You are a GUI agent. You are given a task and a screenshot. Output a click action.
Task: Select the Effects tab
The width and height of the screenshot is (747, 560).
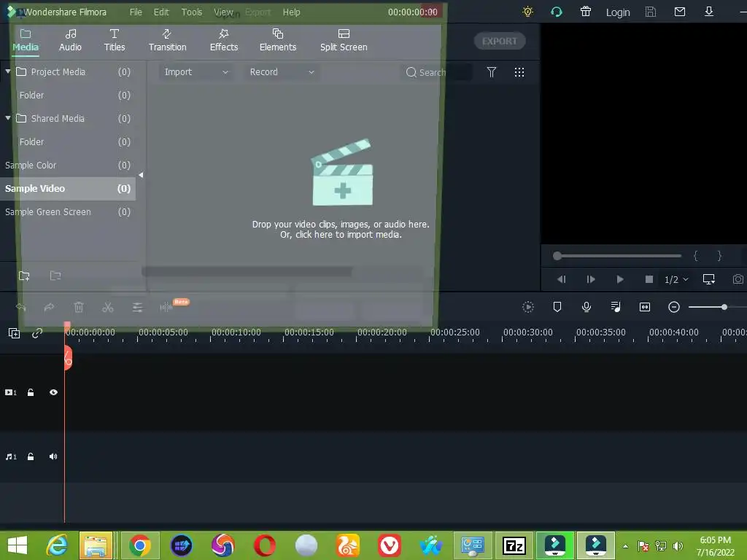pyautogui.click(x=223, y=40)
